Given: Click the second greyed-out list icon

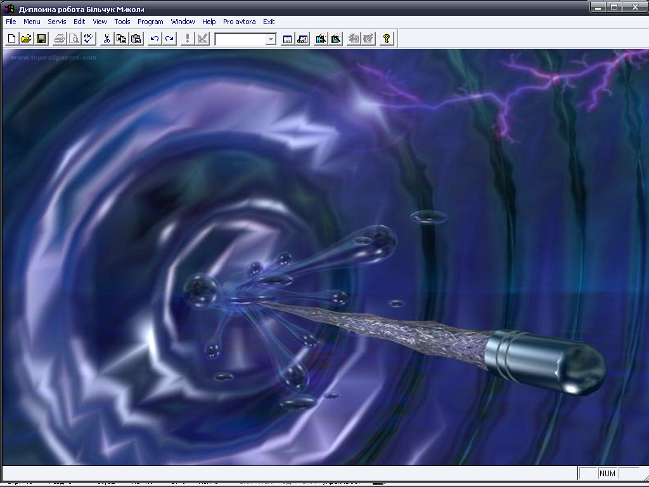Looking at the screenshot, I should [368, 39].
